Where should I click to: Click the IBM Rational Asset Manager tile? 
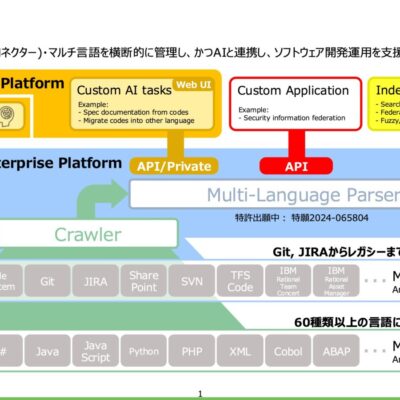336,281
